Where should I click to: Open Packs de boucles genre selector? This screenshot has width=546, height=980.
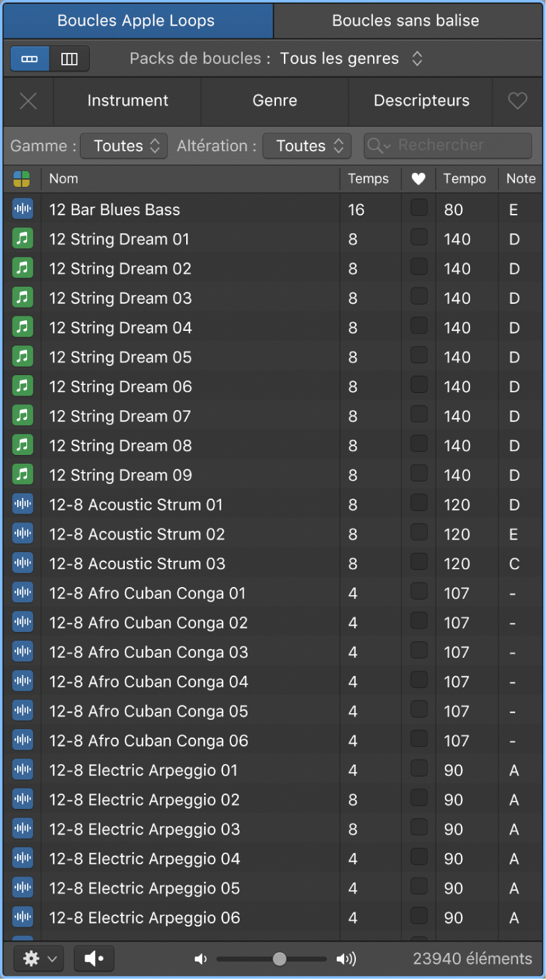[351, 59]
